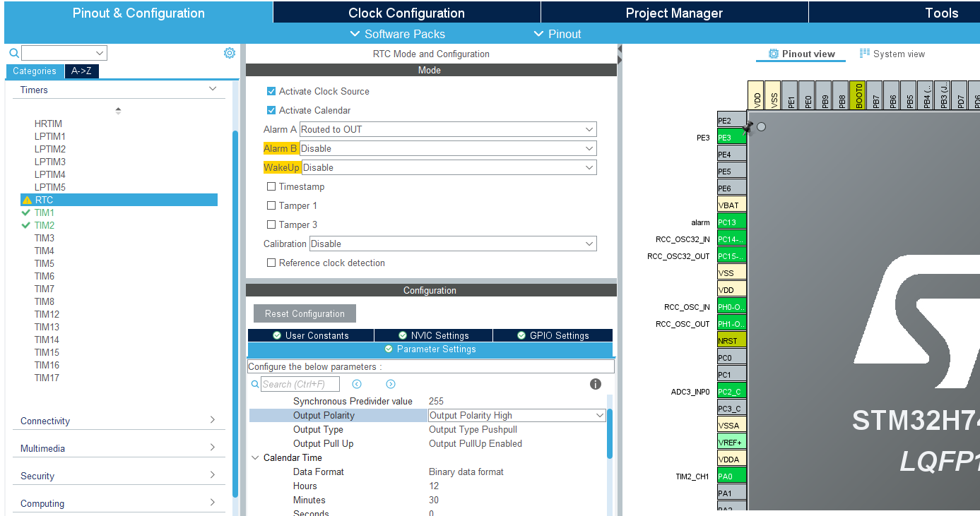Viewport: 980px width, 516px height.
Task: Click the info icon in Parameter Settings
Action: point(595,383)
